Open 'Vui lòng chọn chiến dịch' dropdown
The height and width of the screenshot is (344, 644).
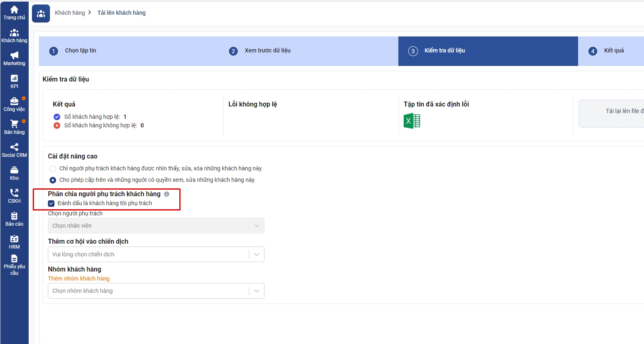156,254
